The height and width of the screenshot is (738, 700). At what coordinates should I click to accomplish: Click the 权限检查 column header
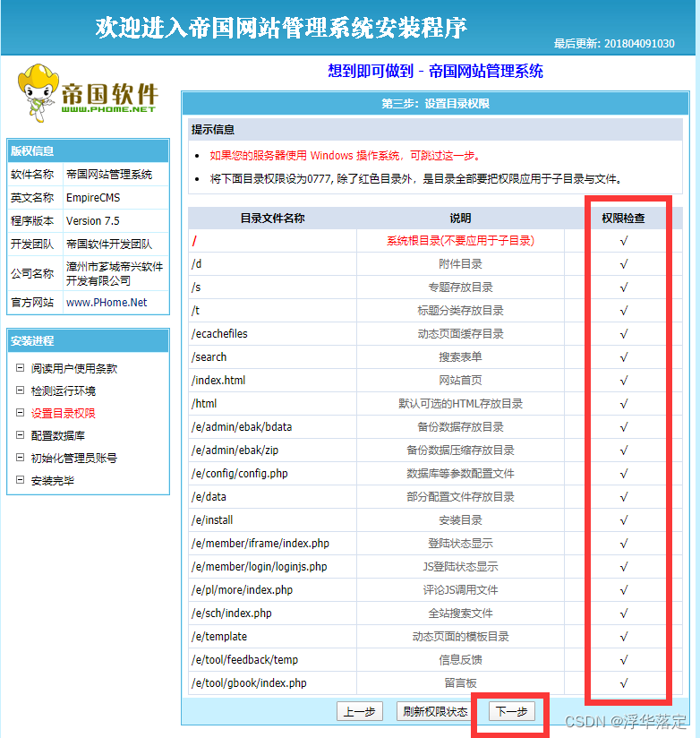(623, 219)
